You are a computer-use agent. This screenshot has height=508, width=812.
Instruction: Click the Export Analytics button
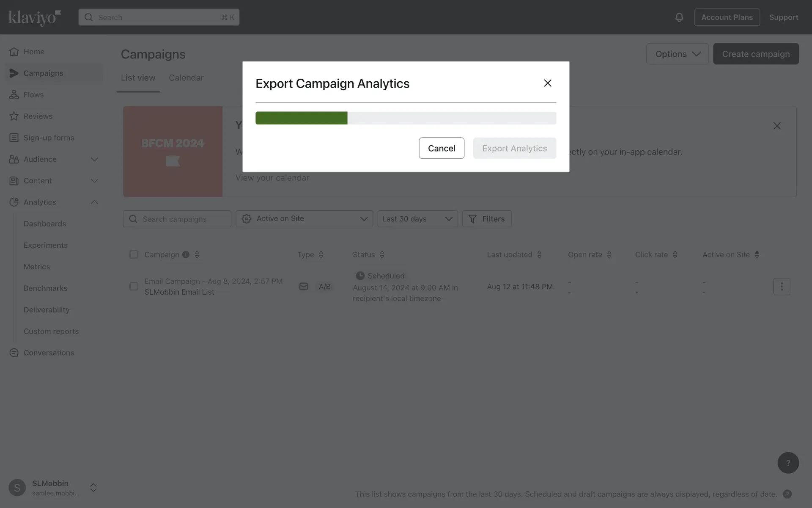(x=514, y=148)
